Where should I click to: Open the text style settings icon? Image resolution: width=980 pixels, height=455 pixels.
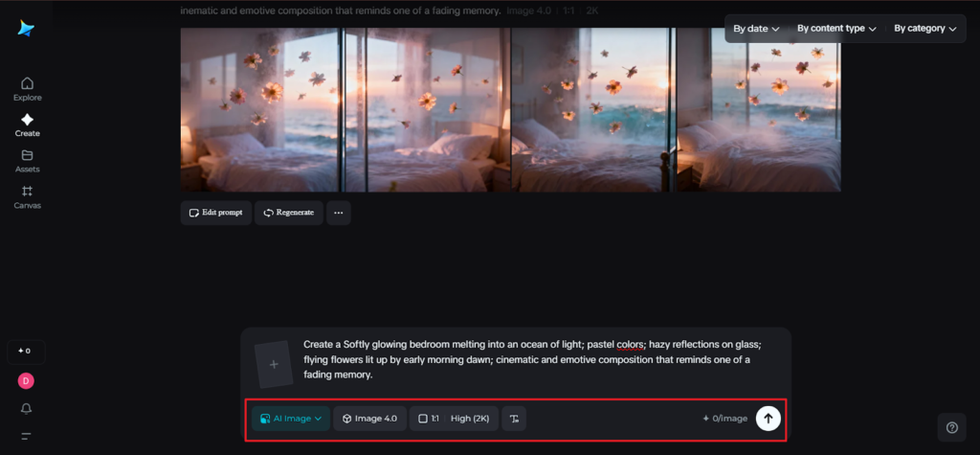tap(514, 419)
